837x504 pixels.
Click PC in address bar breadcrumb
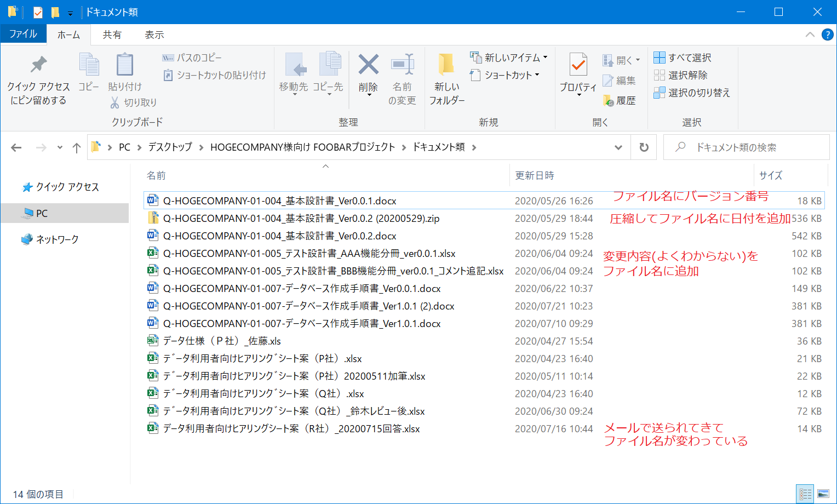pyautogui.click(x=124, y=147)
